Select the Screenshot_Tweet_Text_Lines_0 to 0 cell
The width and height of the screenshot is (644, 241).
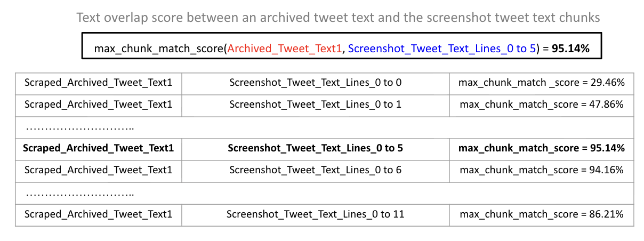point(315,83)
